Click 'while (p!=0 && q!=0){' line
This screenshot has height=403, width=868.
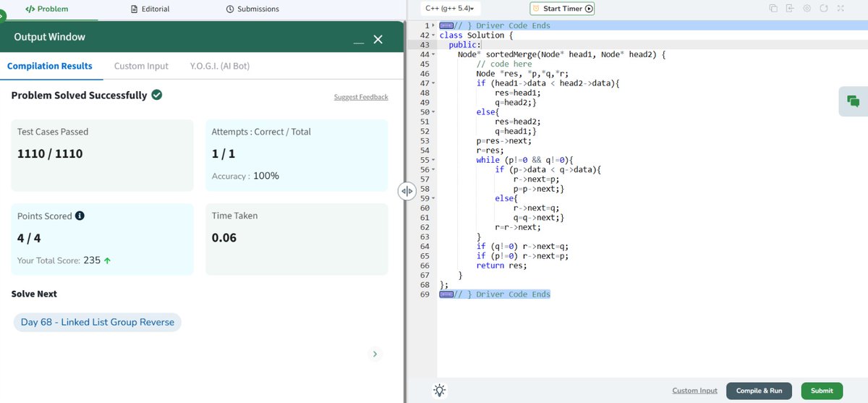tap(524, 160)
